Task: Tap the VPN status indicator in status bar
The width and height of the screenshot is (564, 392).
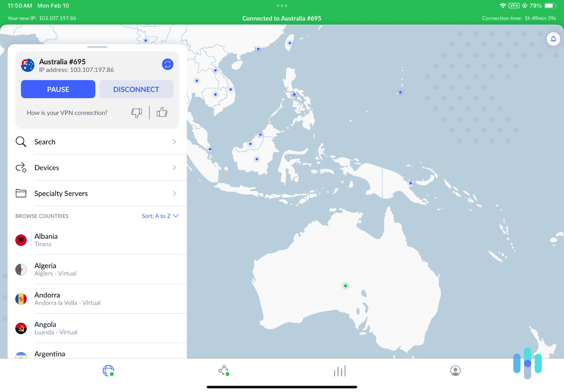Action: pyautogui.click(x=514, y=6)
